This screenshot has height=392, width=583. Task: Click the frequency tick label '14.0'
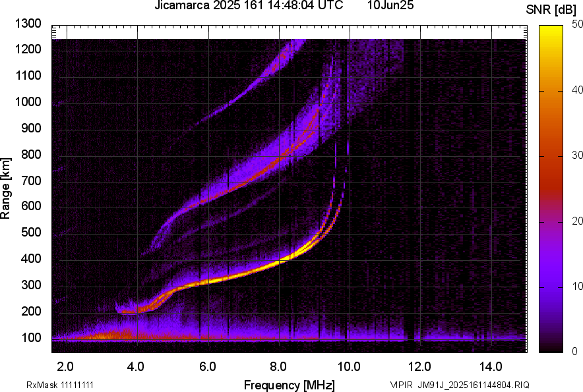[x=491, y=367]
